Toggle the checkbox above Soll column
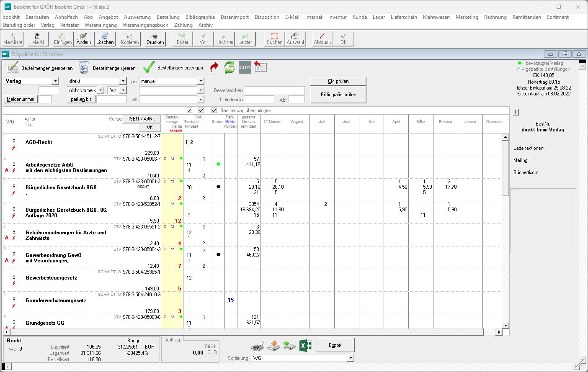The width and height of the screenshot is (588, 372). (x=201, y=110)
